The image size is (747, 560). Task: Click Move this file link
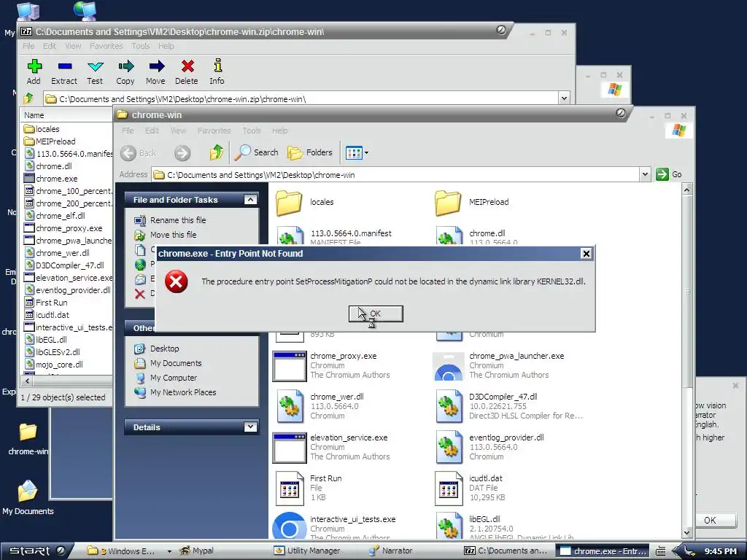pos(174,235)
